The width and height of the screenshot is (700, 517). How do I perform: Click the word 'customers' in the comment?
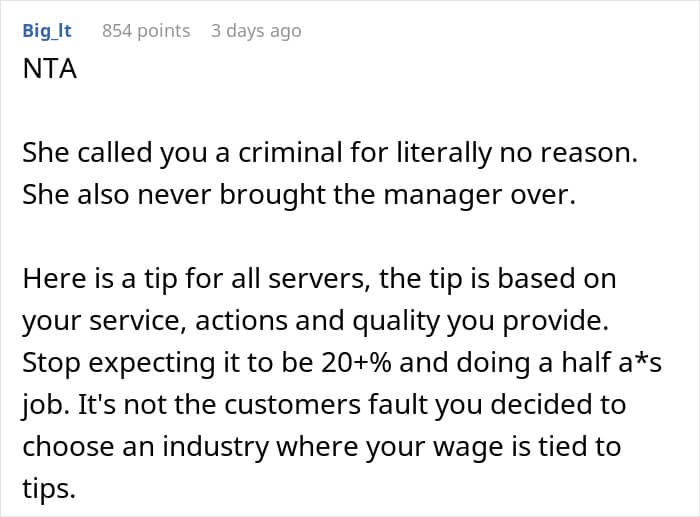[292, 405]
